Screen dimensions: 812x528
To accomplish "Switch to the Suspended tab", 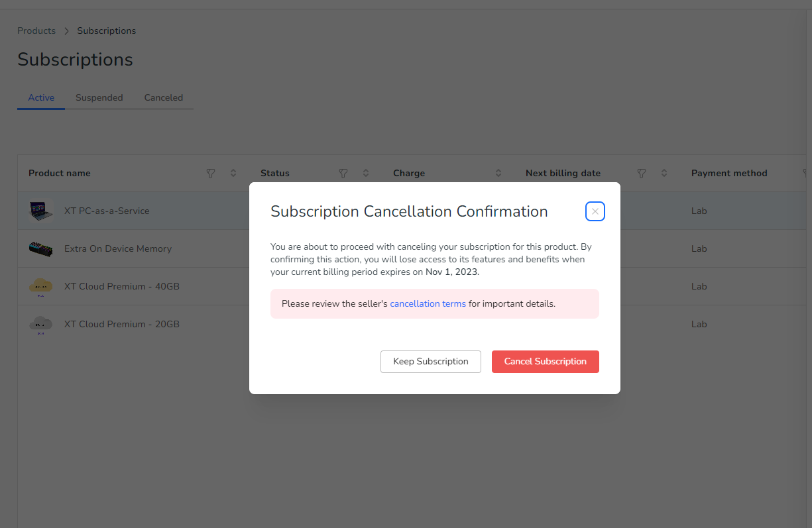I will [99, 97].
